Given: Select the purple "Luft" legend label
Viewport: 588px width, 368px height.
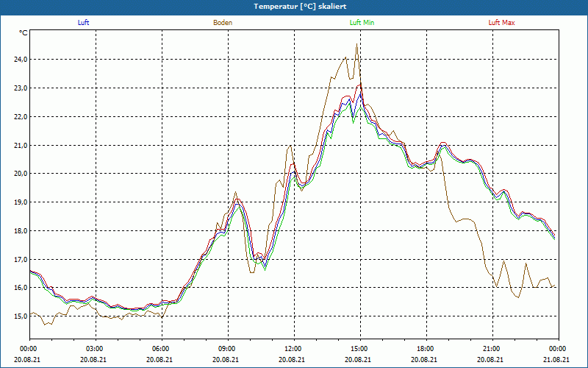Looking at the screenshot, I should (84, 23).
